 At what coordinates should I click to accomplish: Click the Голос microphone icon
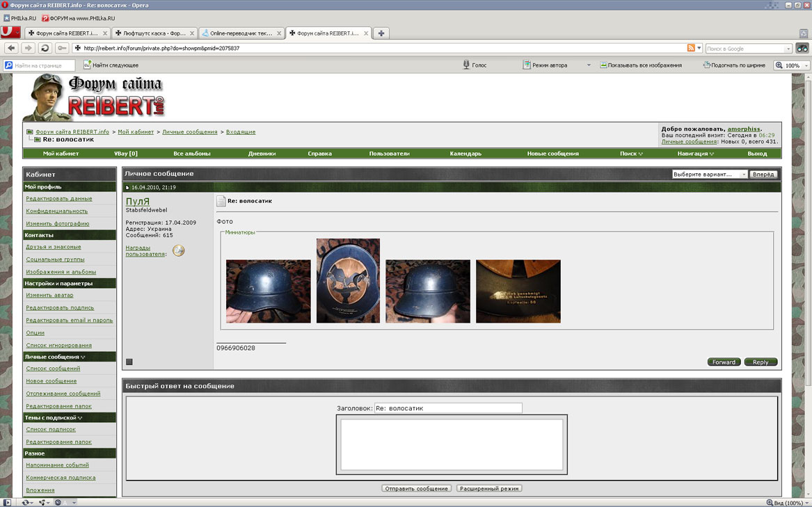tap(467, 65)
